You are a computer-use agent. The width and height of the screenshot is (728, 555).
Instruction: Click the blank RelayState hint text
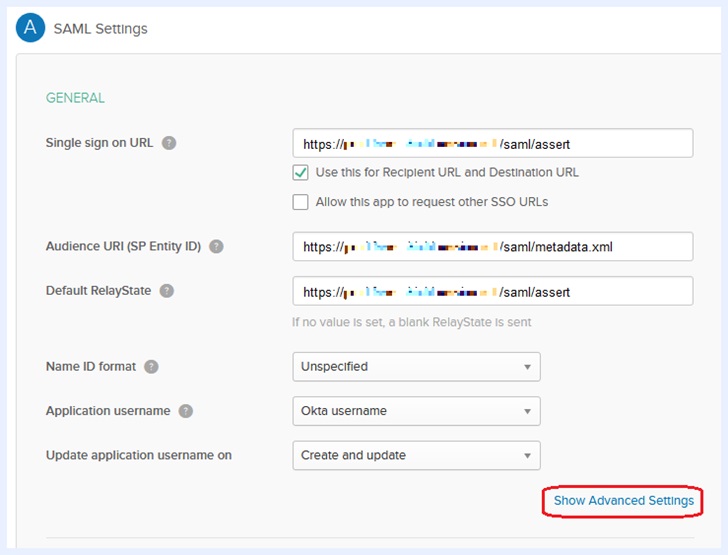411,322
